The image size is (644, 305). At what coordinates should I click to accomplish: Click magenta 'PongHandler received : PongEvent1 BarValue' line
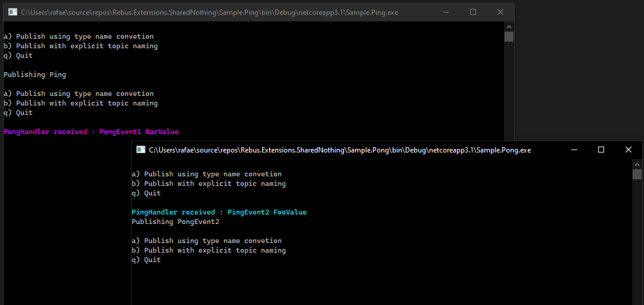point(91,132)
